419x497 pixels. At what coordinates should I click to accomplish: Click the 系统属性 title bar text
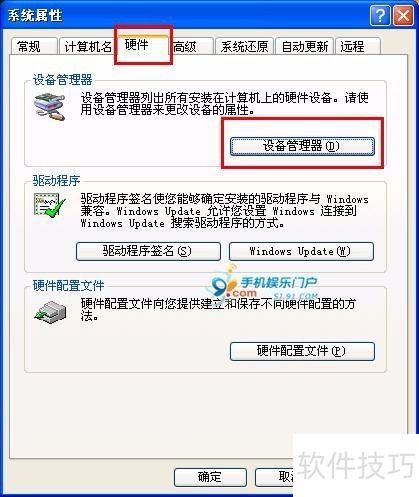click(35, 15)
